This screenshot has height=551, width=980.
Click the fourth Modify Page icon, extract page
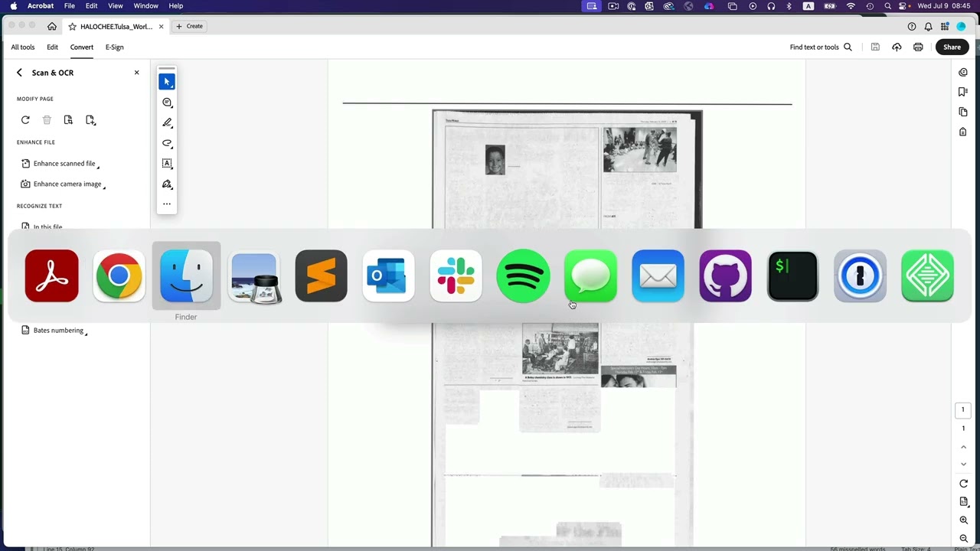pos(90,120)
